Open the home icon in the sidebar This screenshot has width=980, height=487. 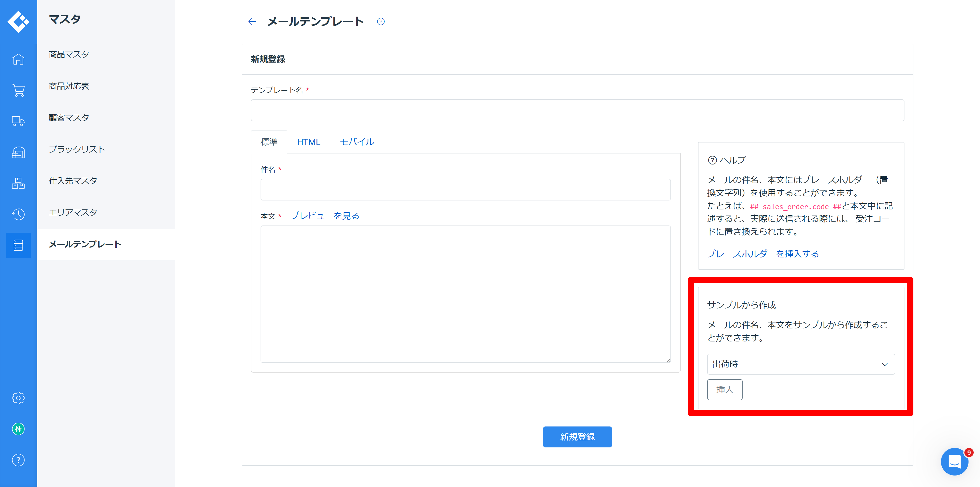[18, 60]
